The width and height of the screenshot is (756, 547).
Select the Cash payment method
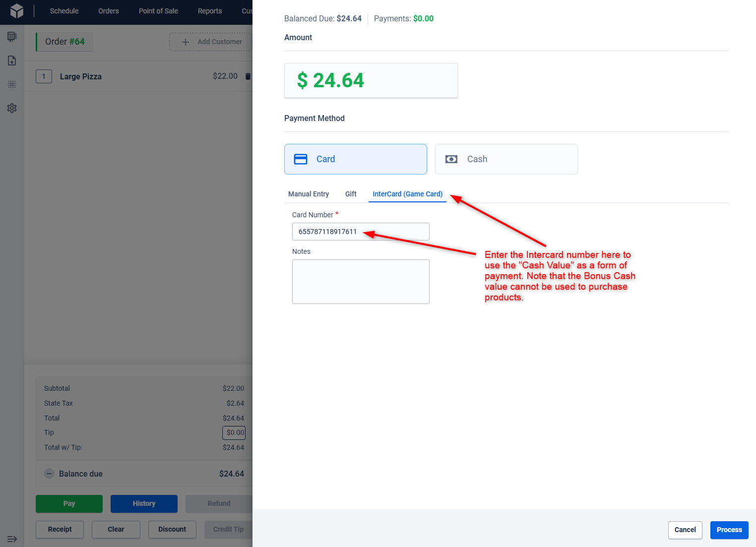pos(506,159)
